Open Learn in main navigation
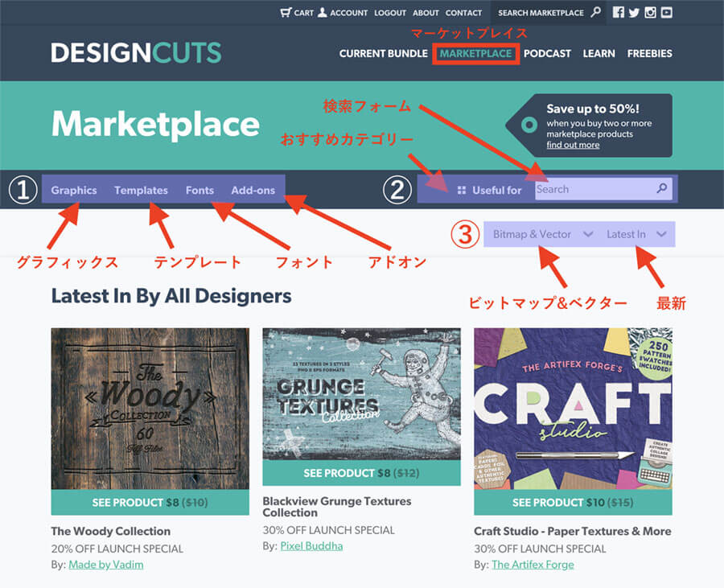The image size is (724, 588). 599,54
